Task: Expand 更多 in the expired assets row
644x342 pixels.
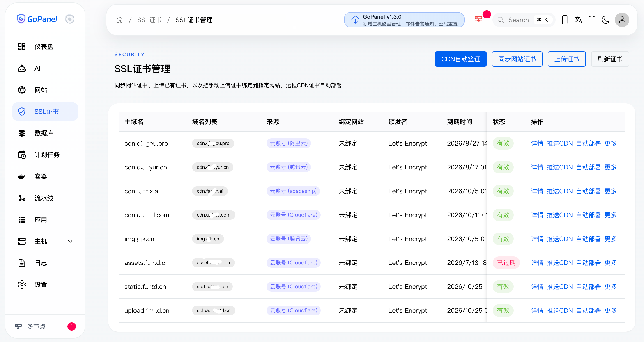Action: coord(610,263)
